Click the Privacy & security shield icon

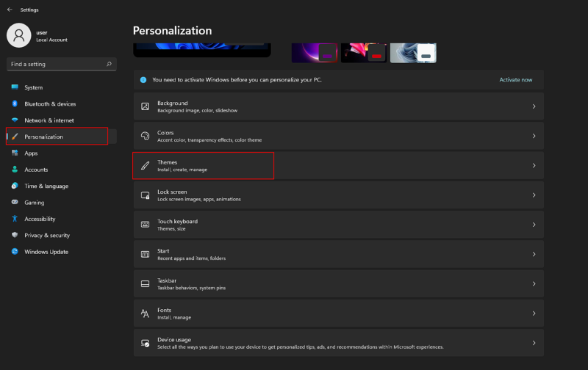[x=15, y=235]
